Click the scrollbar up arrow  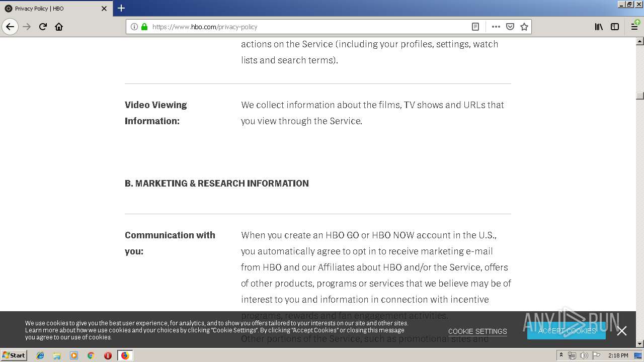640,41
